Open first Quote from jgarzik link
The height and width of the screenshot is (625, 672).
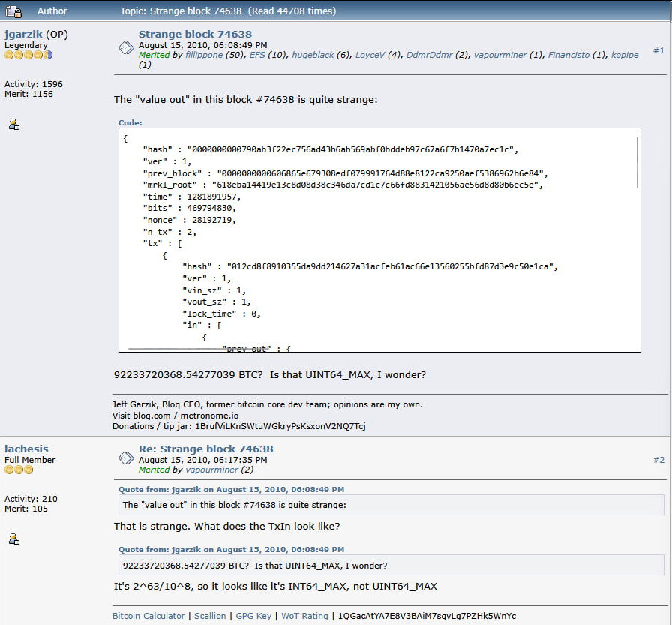[x=232, y=489]
